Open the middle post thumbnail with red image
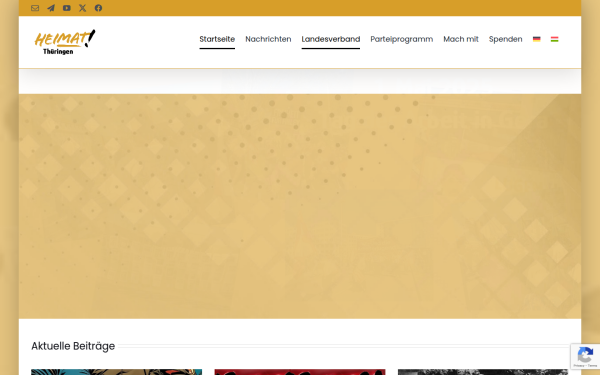The height and width of the screenshot is (375, 600). pos(300,372)
